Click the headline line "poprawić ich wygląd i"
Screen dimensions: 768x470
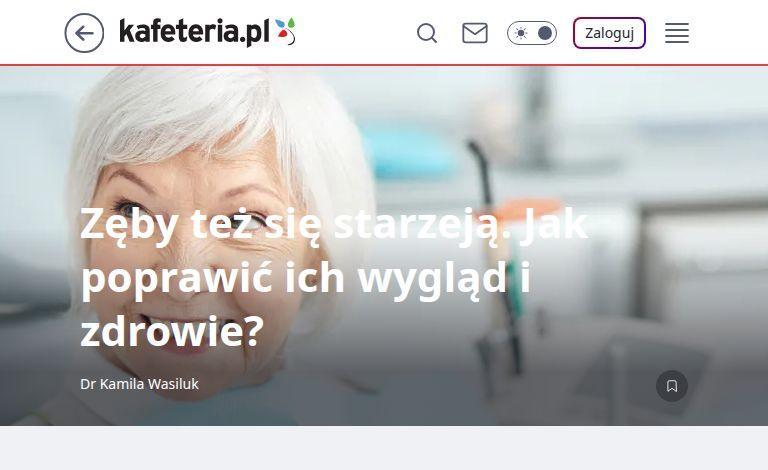click(306, 278)
